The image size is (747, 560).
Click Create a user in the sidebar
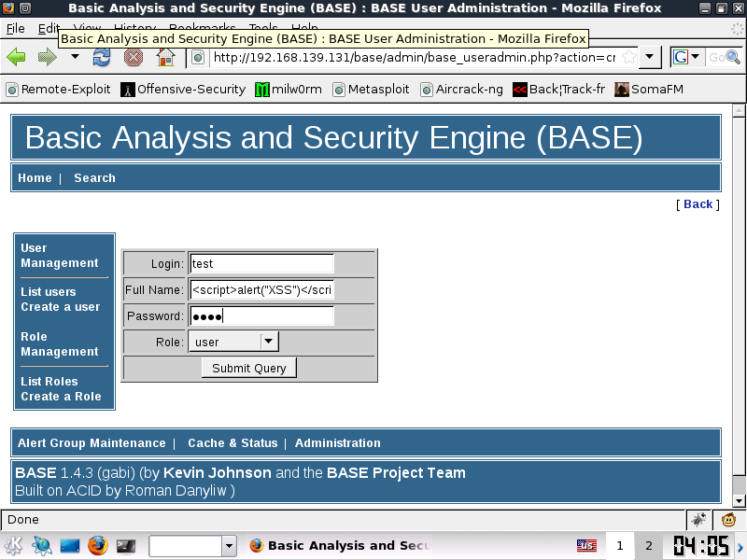[x=61, y=307]
